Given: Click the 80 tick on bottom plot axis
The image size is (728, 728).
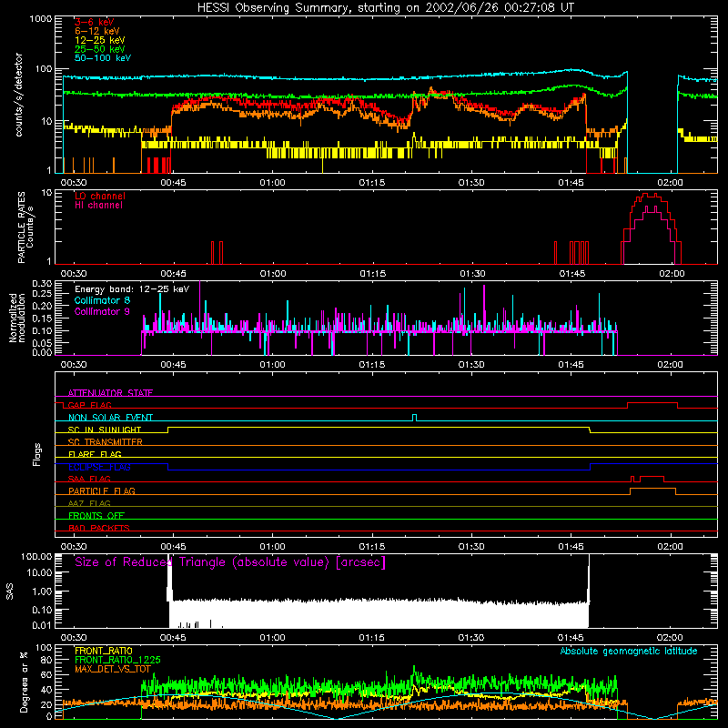Looking at the screenshot, I should click(x=46, y=660).
